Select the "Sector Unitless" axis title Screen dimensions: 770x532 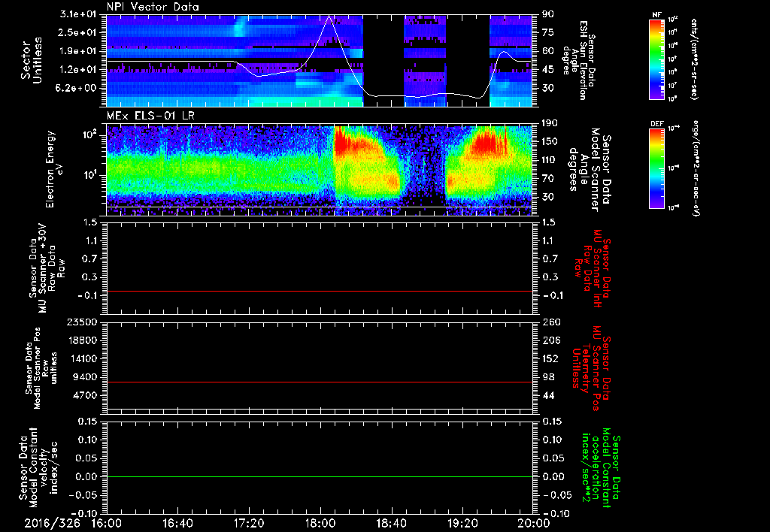pyautogui.click(x=31, y=60)
